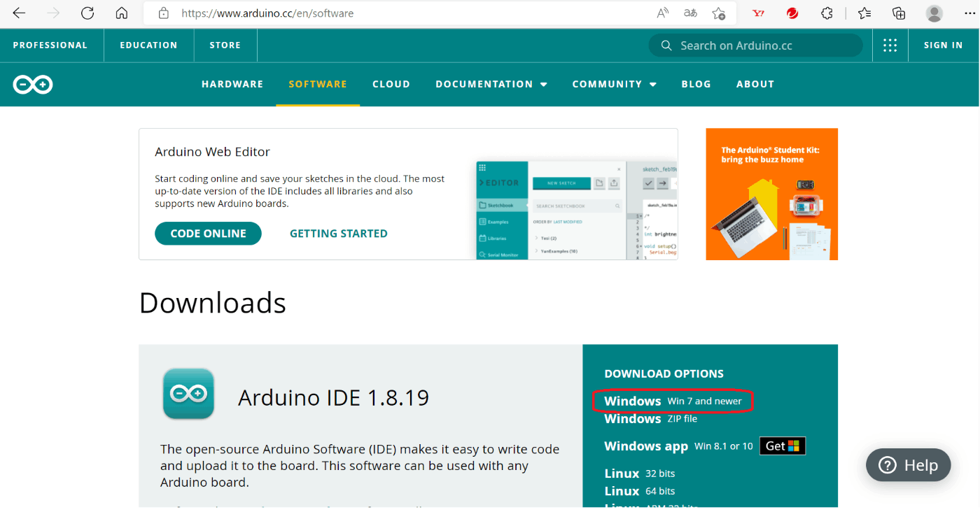The image size is (980, 512).
Task: Open the collections icon
Action: (x=899, y=13)
